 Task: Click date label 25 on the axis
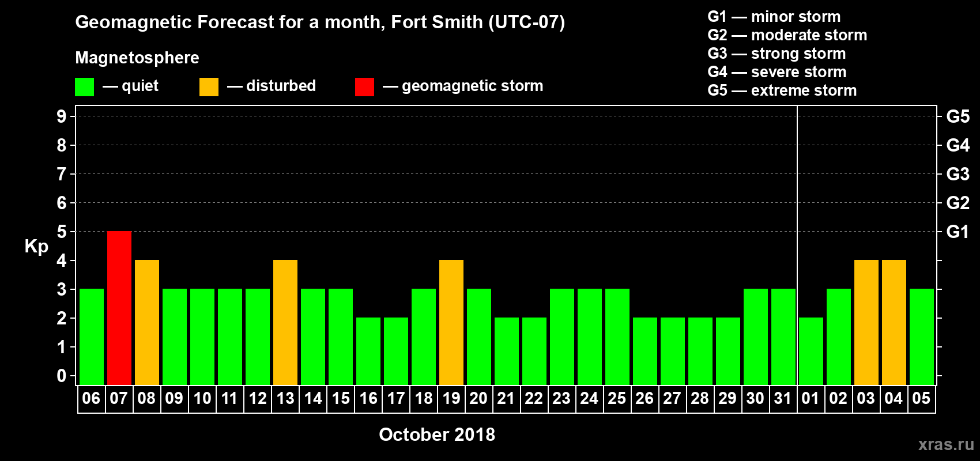pyautogui.click(x=617, y=398)
